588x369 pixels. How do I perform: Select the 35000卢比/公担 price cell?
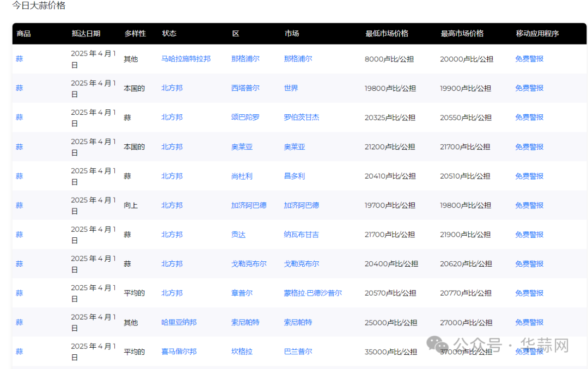click(x=391, y=352)
